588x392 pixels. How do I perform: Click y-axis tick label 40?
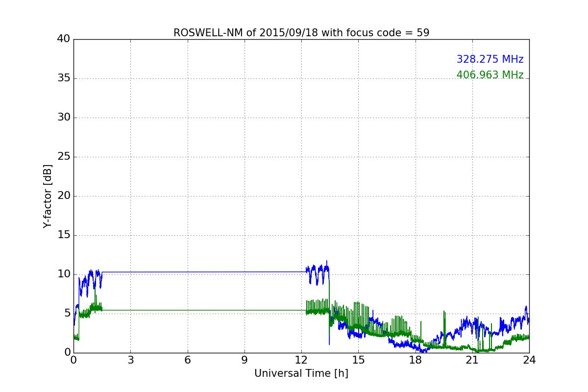64,39
